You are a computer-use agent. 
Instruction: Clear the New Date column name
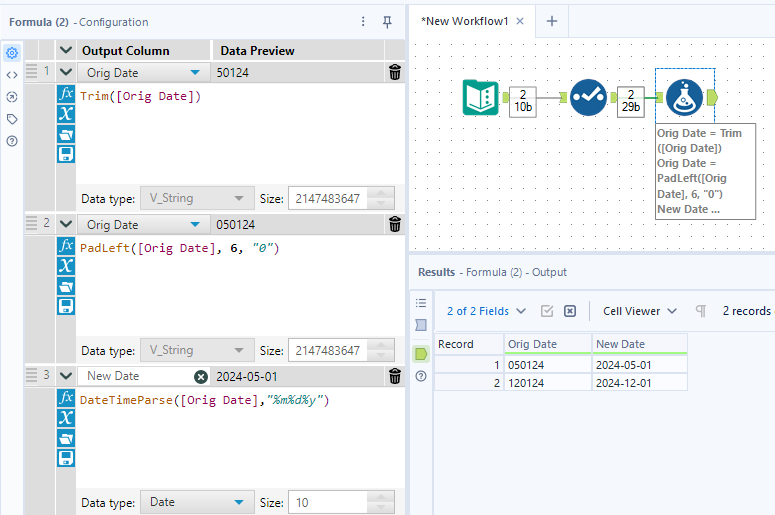[x=200, y=376]
